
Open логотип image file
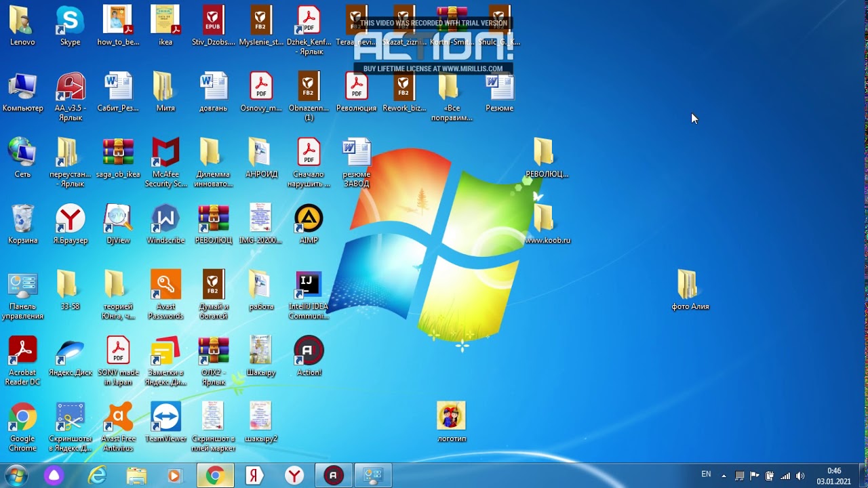[451, 422]
